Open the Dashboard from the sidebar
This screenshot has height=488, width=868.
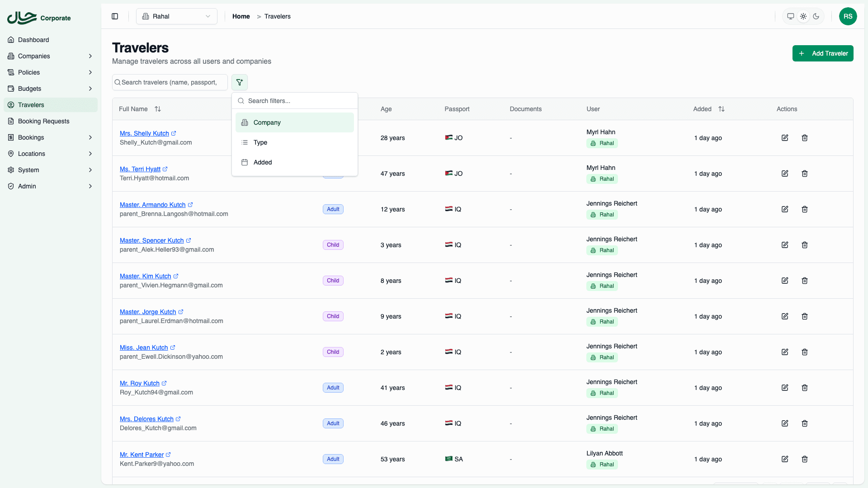[x=33, y=40]
